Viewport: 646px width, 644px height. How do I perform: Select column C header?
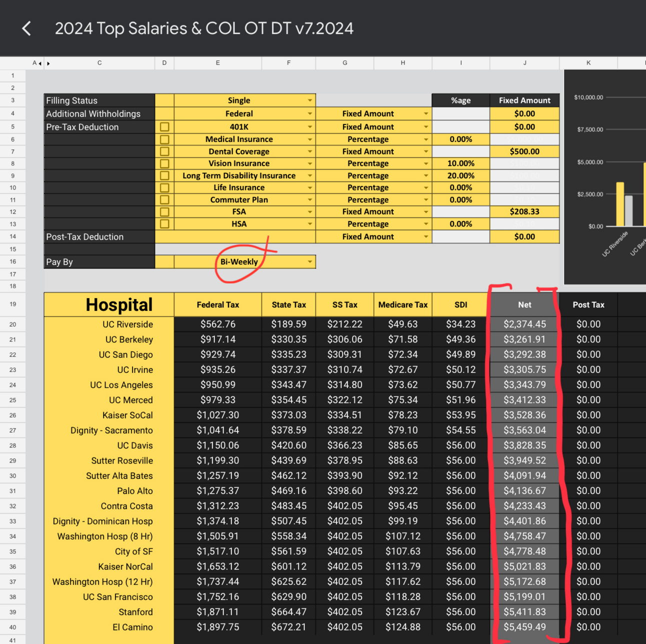(x=99, y=63)
